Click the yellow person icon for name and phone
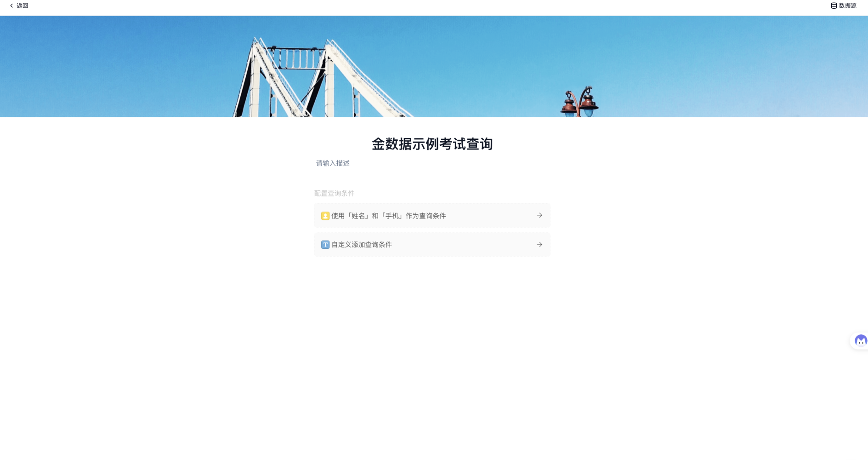This screenshot has height=460, width=868. [x=325, y=216]
